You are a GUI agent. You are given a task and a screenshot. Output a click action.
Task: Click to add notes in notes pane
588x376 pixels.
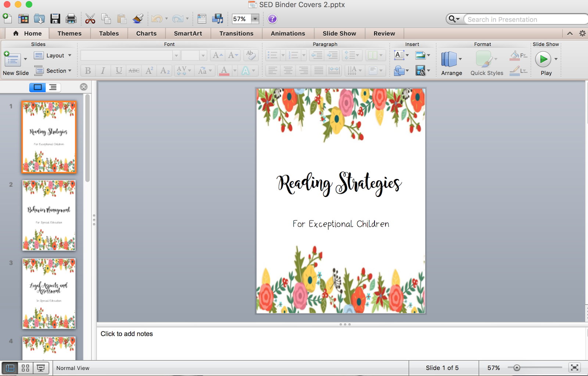pyautogui.click(x=127, y=334)
